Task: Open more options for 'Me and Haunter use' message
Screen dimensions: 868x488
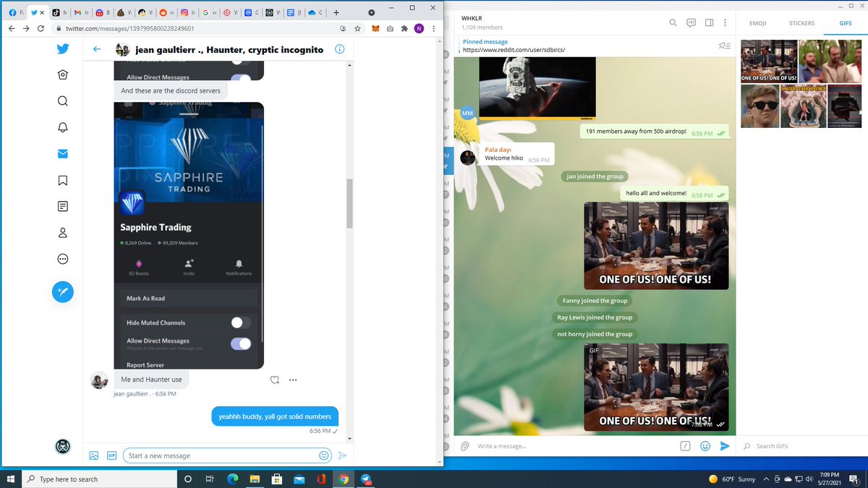Action: 293,380
